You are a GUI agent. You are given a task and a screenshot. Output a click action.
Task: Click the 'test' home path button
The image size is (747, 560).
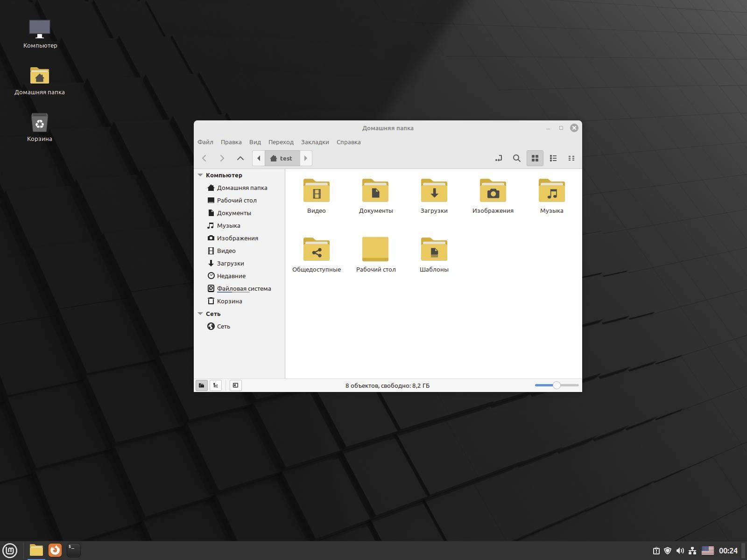point(282,158)
